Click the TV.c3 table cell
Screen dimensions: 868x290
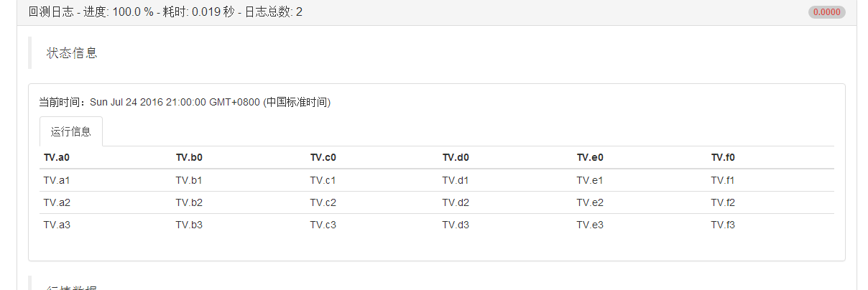tap(323, 225)
